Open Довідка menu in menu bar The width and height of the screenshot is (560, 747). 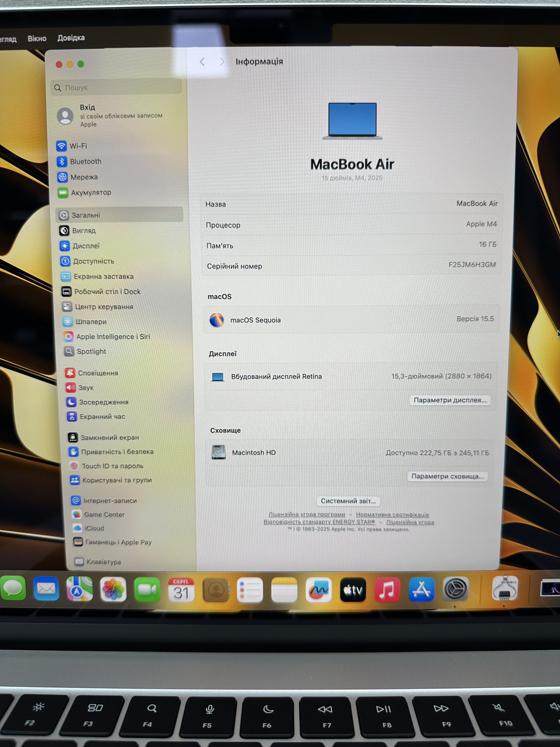pyautogui.click(x=71, y=38)
